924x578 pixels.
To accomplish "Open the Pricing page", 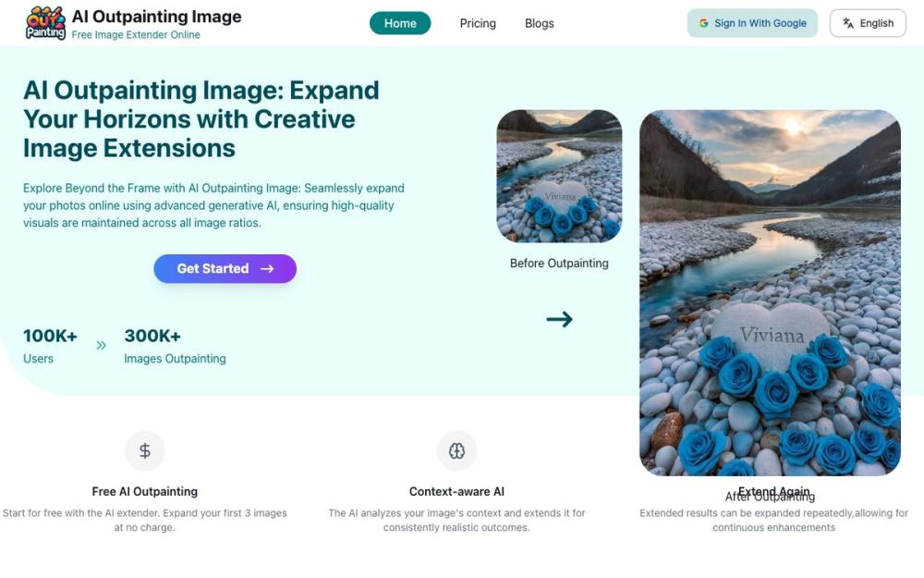I will coord(477,23).
